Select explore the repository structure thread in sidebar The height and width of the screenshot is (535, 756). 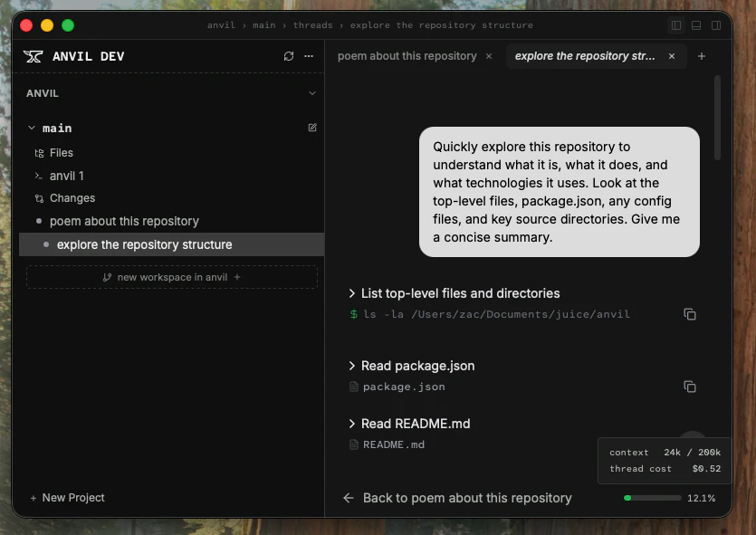[x=171, y=244]
